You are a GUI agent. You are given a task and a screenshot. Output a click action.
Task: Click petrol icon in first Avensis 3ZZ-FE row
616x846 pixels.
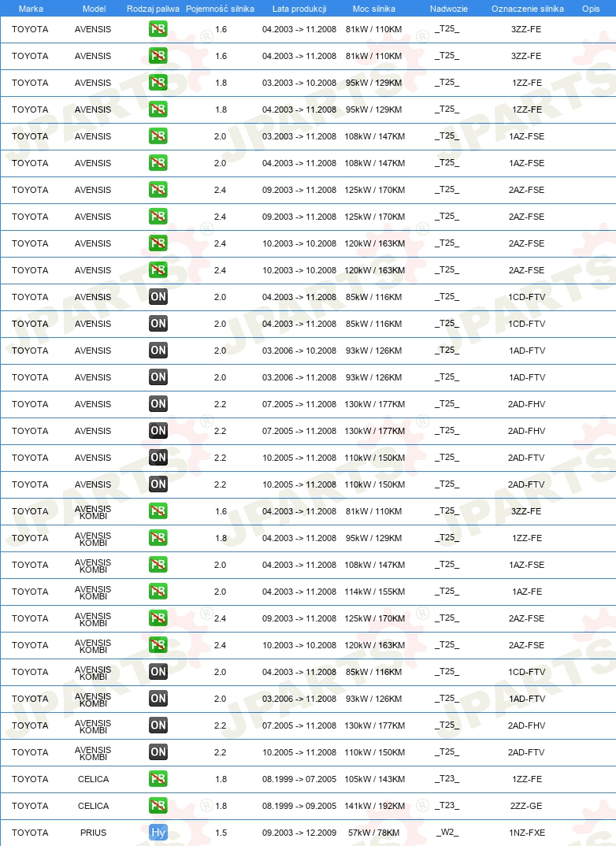click(158, 29)
